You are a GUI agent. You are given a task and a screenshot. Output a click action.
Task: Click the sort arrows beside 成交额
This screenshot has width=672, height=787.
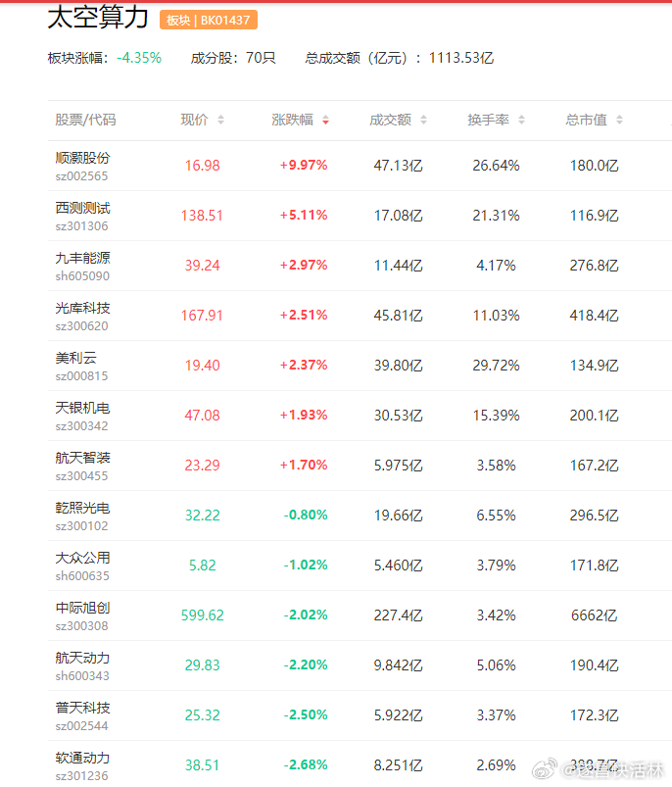coord(423,120)
